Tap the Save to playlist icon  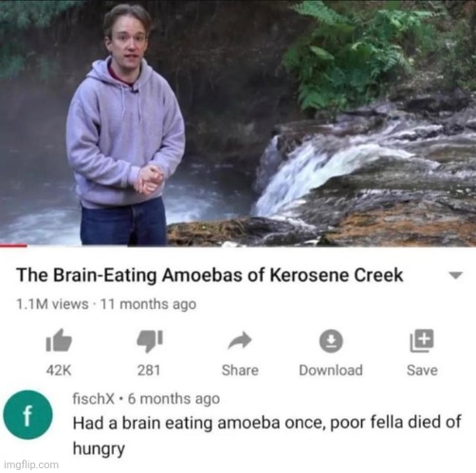pyautogui.click(x=422, y=340)
